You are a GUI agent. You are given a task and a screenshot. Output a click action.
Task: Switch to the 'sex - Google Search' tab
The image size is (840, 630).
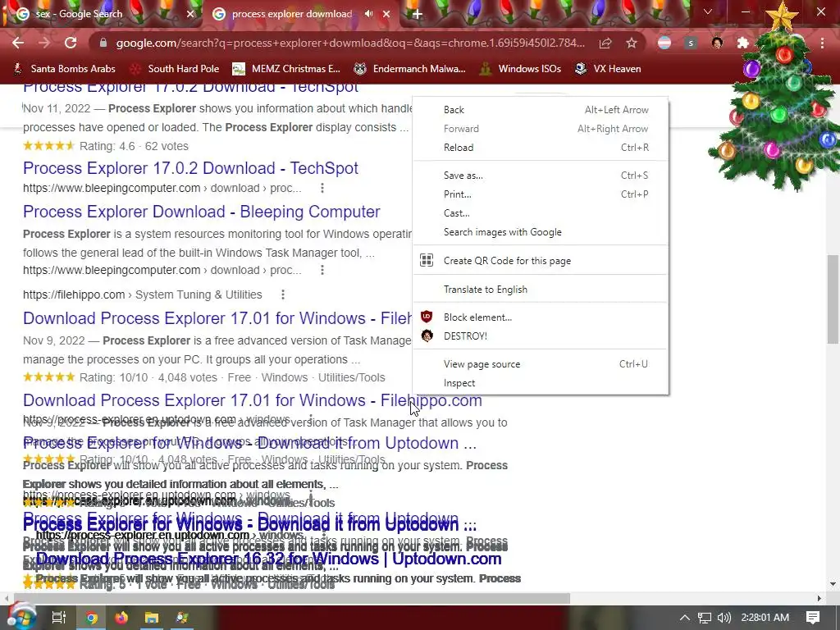(x=102, y=14)
